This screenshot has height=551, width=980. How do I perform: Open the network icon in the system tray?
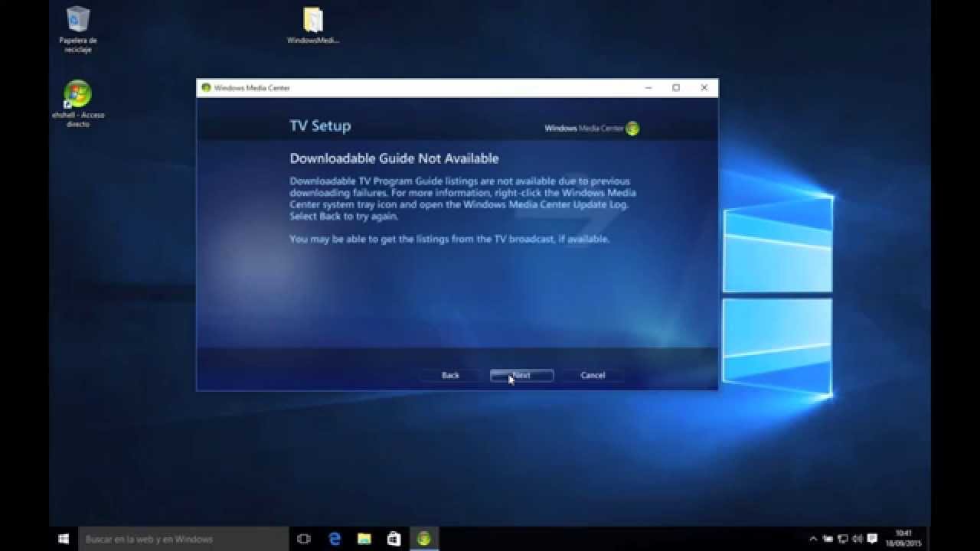[842, 539]
